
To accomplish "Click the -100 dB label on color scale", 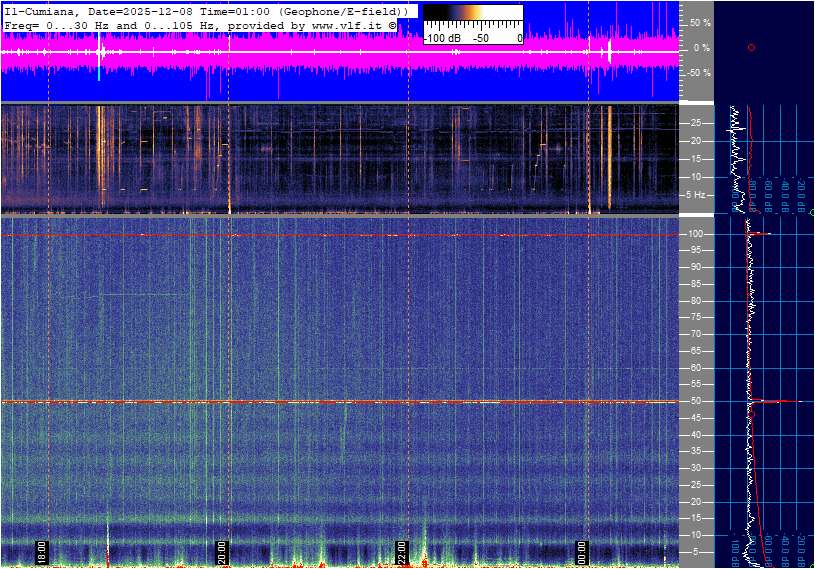I will click(441, 38).
